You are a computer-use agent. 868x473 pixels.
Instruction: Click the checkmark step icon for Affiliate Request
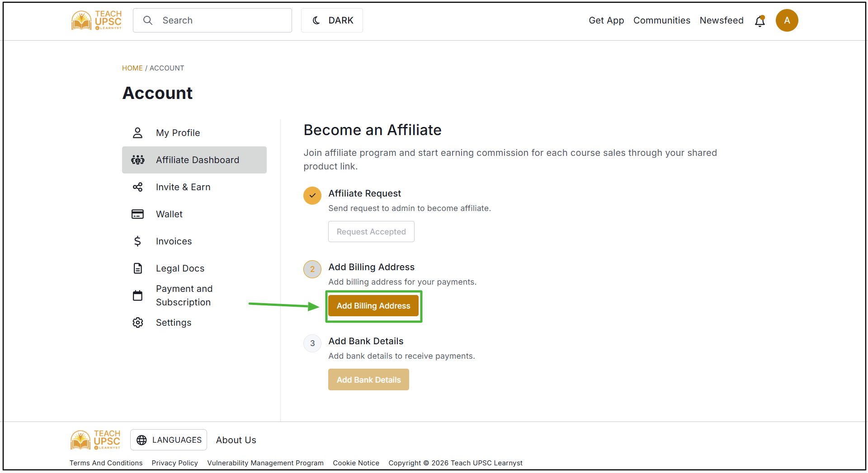click(x=312, y=196)
